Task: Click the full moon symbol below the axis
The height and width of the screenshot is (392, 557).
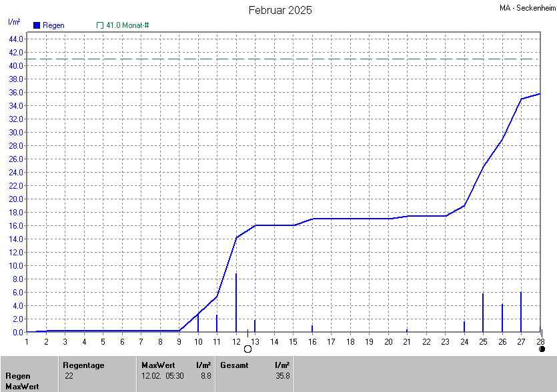Action: (247, 349)
